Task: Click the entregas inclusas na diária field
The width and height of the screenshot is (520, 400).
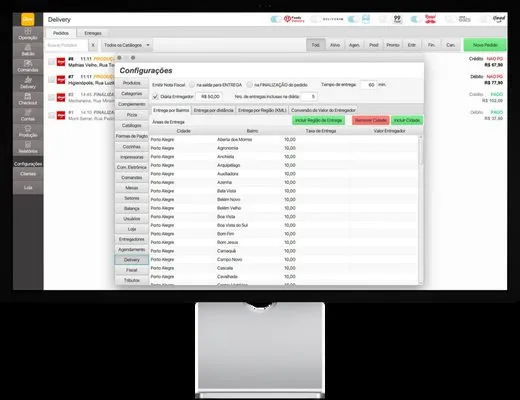Action: coord(309,96)
